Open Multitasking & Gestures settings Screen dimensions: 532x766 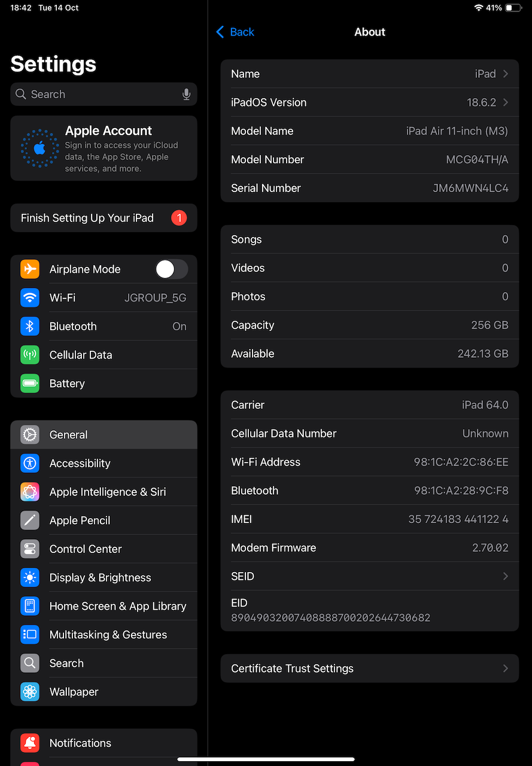[x=108, y=635]
